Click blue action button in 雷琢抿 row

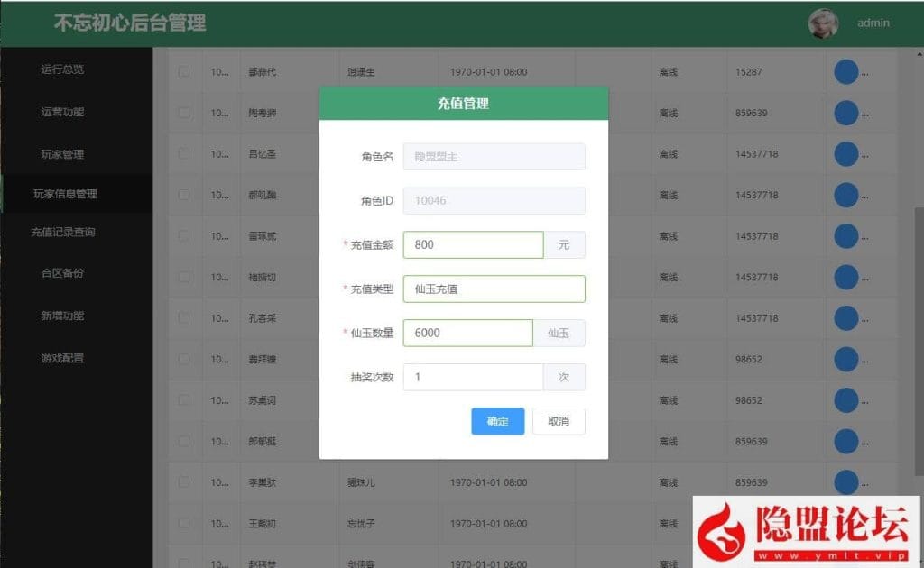[845, 236]
